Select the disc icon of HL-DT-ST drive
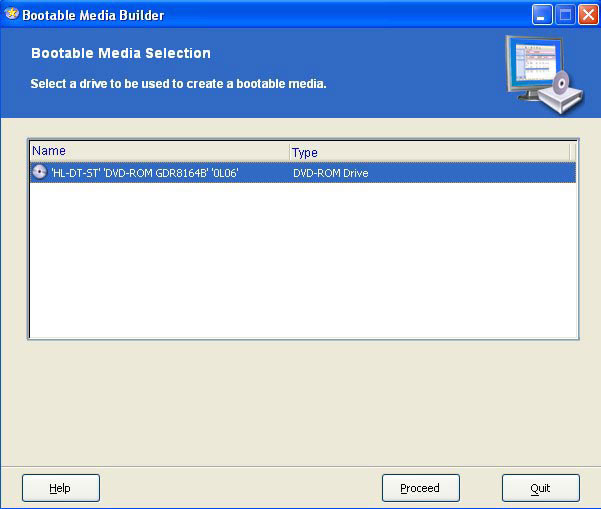 [39, 172]
